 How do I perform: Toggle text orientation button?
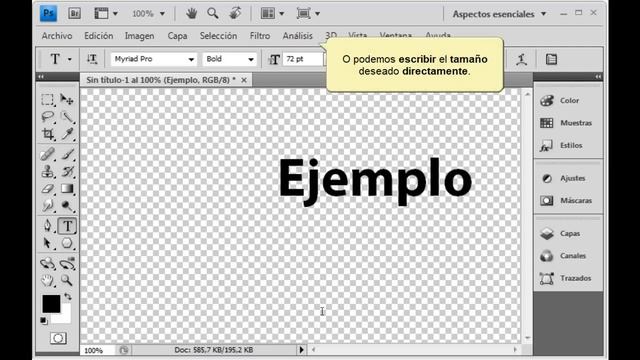pos(92,59)
